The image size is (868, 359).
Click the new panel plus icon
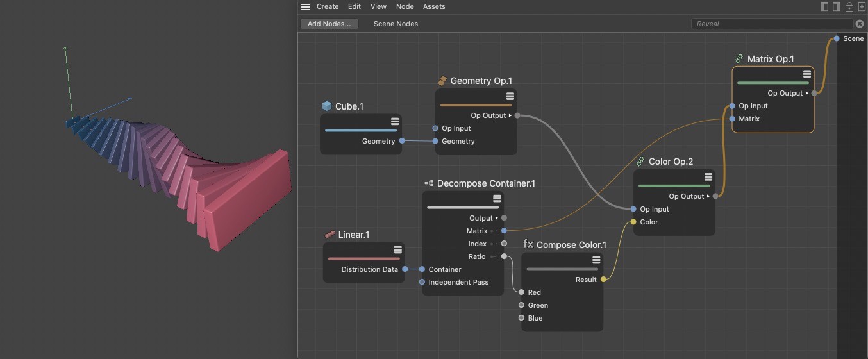(862, 6)
